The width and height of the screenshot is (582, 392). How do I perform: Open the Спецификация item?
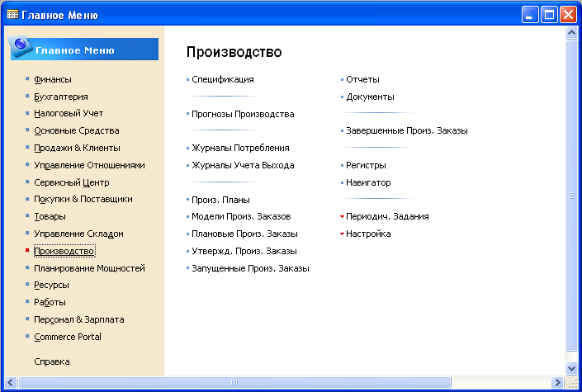click(223, 79)
